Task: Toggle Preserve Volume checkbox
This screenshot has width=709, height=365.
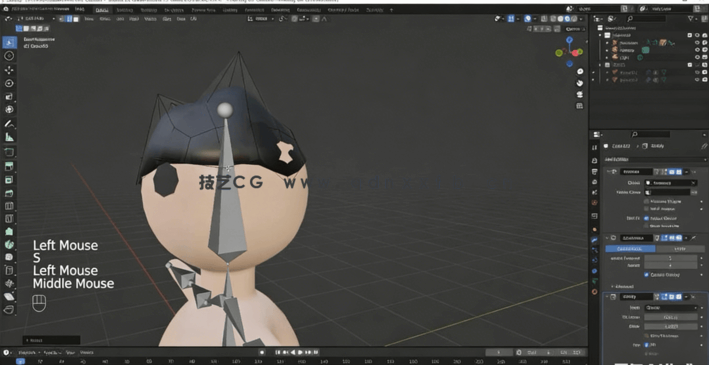Action: 647,201
